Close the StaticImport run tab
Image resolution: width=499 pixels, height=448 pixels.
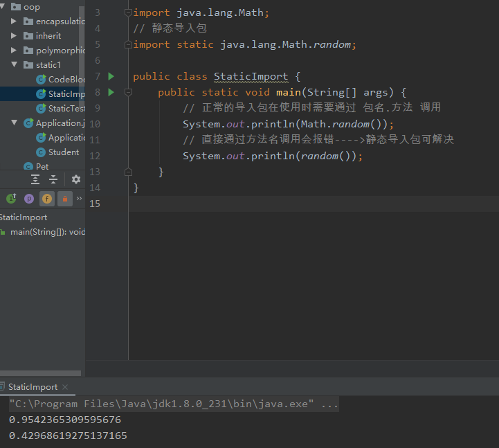tap(65, 387)
